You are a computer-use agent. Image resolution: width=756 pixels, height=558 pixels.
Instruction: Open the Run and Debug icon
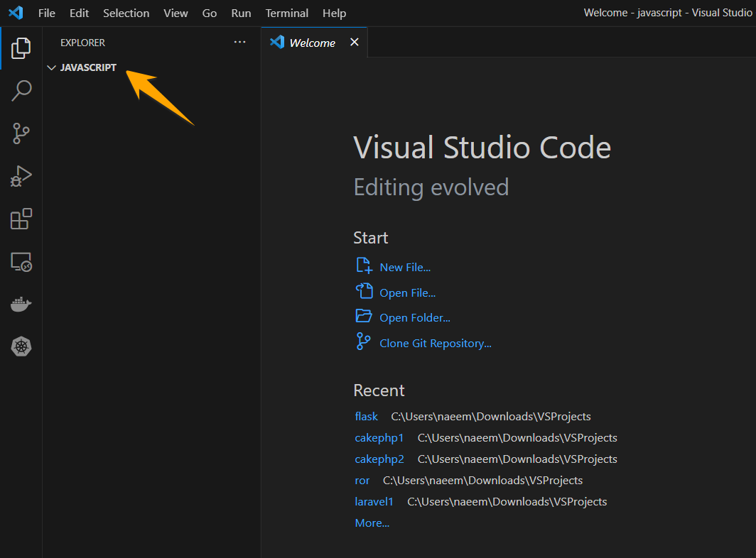tap(21, 176)
